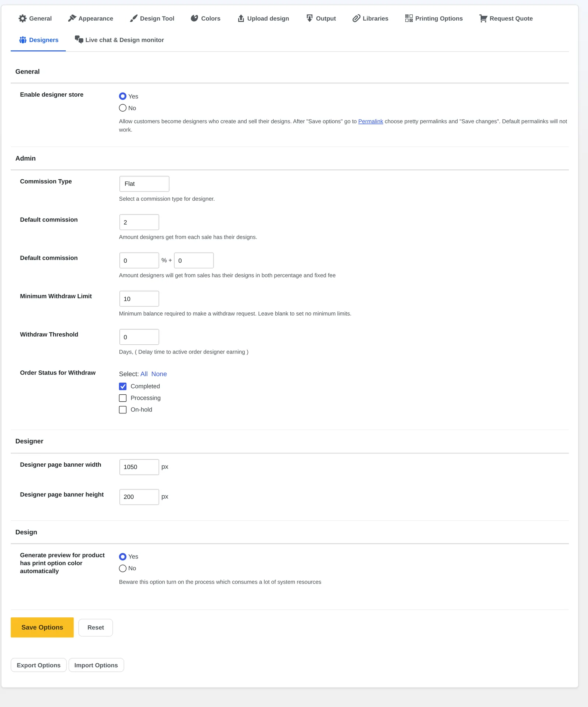This screenshot has width=588, height=707.
Task: Select Yes for generate preview automatically
Action: [123, 557]
